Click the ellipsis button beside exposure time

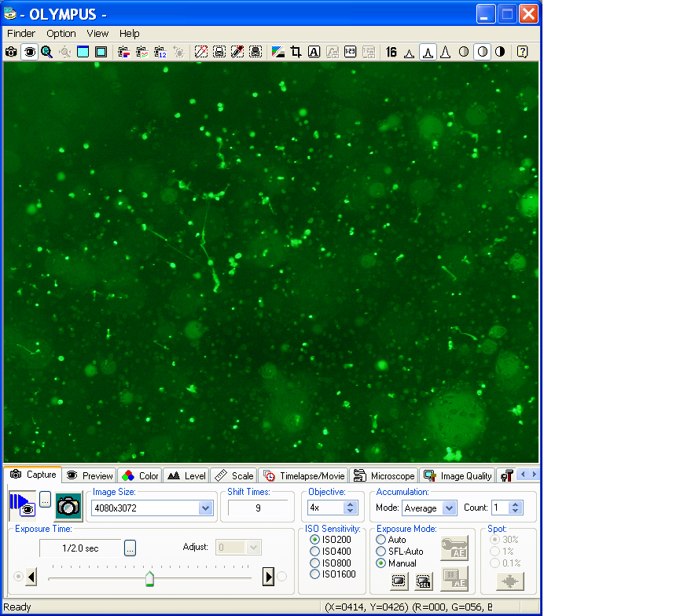130,548
